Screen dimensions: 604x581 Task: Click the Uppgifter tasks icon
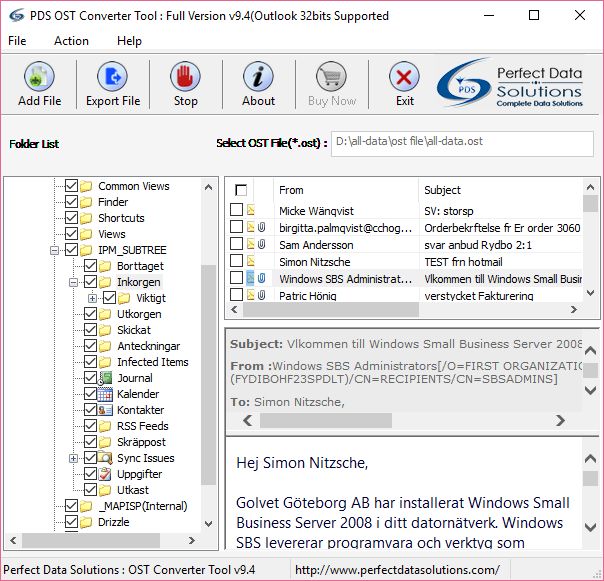tap(105, 474)
